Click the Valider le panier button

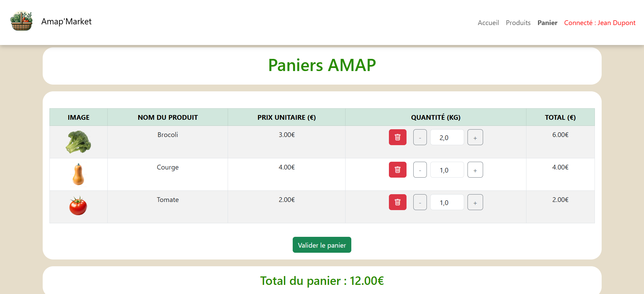tap(321, 245)
